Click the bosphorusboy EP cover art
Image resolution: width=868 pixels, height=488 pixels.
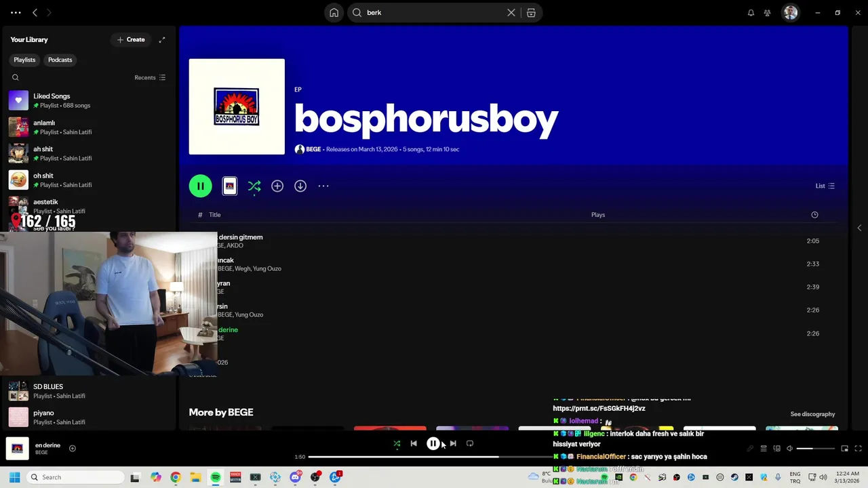[237, 106]
